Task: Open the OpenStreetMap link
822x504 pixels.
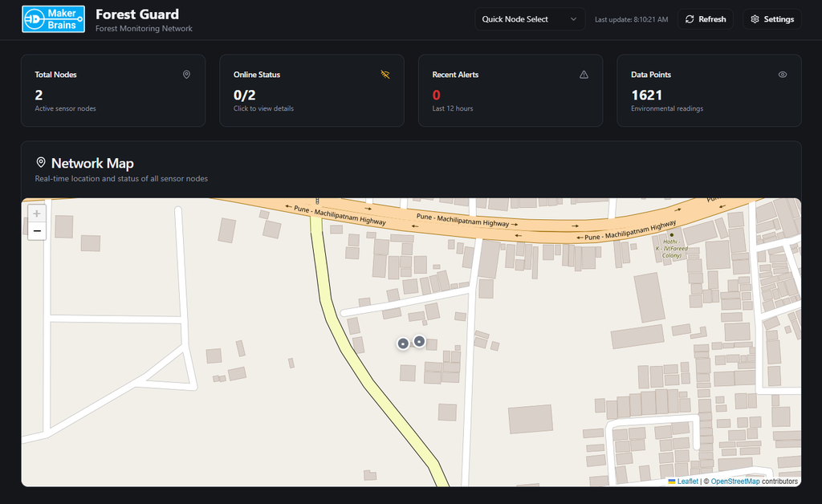Action: coord(735,482)
